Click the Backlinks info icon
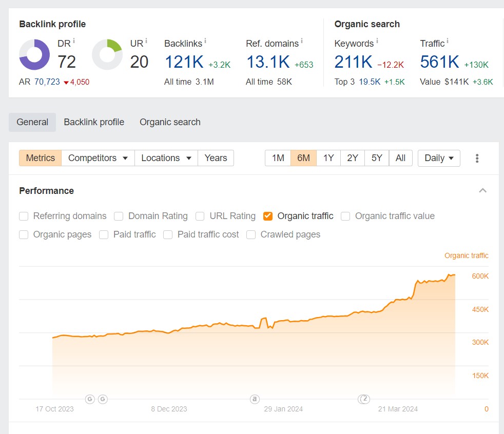 point(205,41)
